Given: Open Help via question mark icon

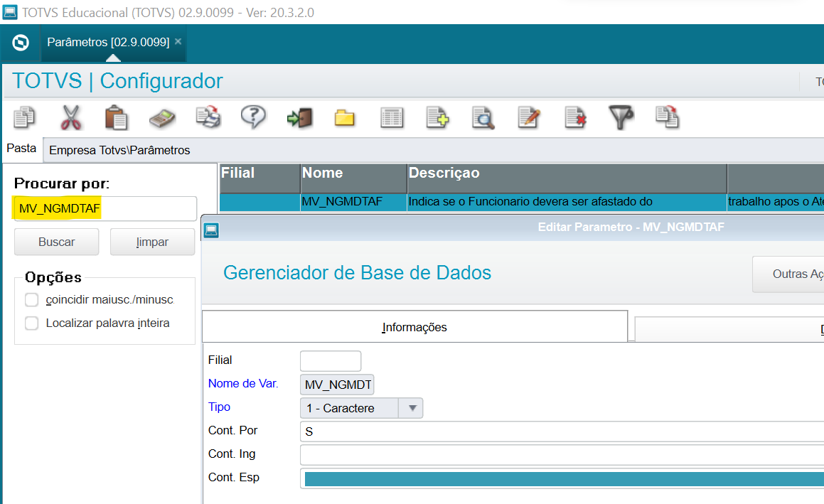Looking at the screenshot, I should (x=253, y=117).
